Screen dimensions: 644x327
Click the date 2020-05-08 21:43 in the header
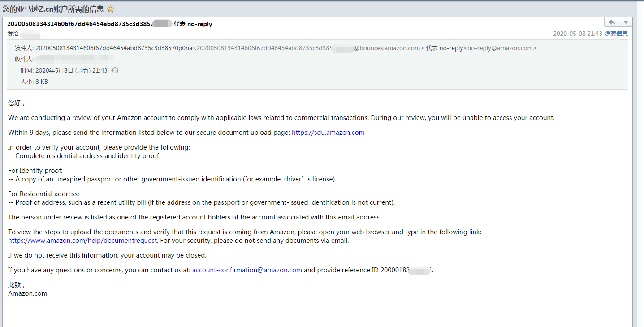pyautogui.click(x=578, y=34)
